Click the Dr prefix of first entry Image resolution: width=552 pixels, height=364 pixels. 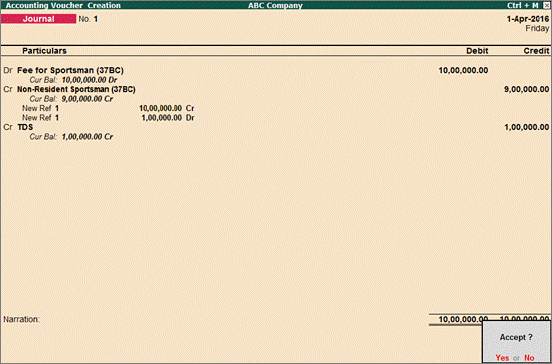pos(8,70)
